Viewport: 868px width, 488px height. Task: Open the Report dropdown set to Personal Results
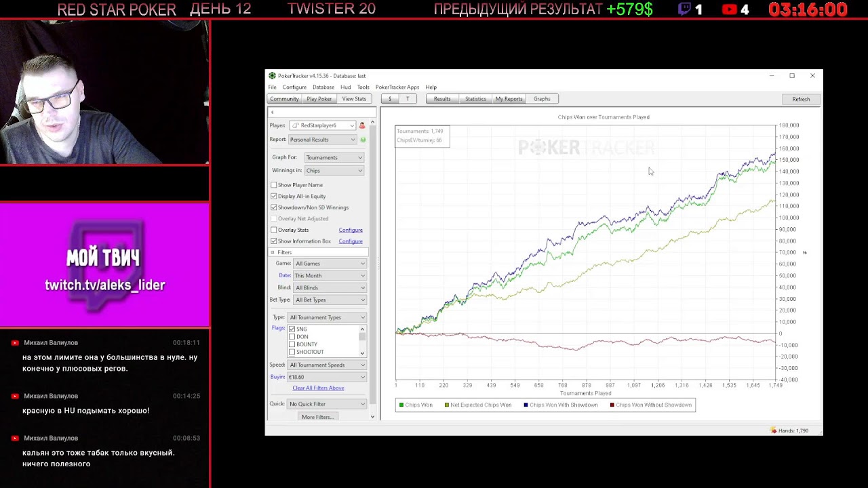[x=323, y=140]
